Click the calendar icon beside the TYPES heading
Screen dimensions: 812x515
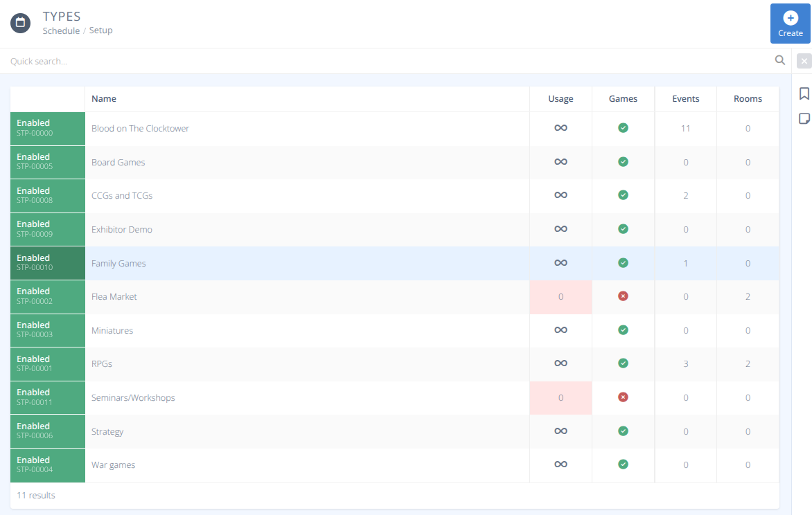click(x=20, y=23)
